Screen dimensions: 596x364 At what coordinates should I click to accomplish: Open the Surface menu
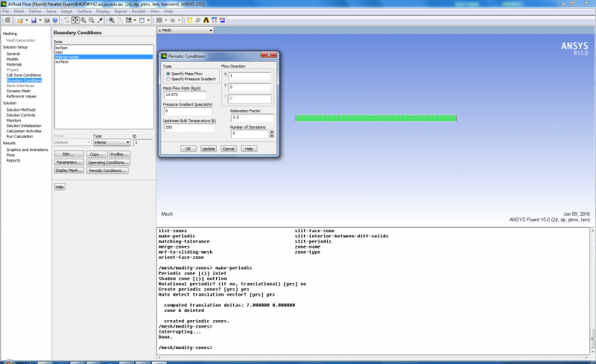point(84,11)
